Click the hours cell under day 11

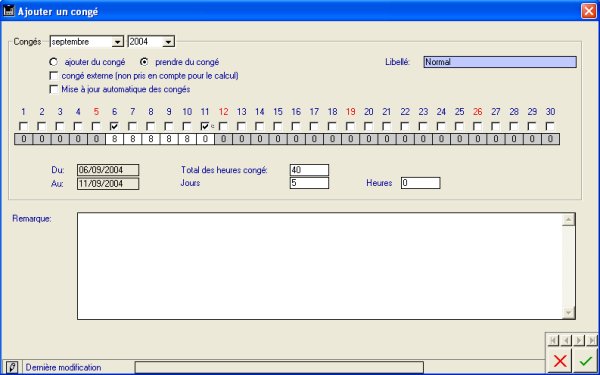pyautogui.click(x=205, y=139)
